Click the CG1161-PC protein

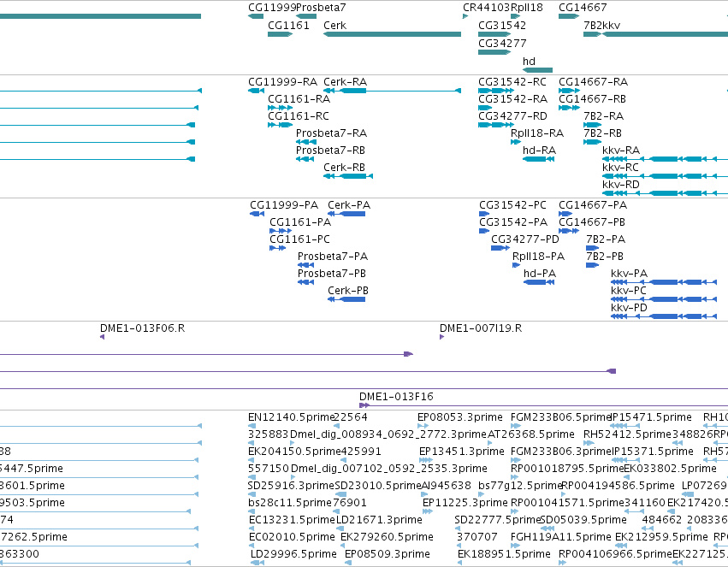click(278, 248)
